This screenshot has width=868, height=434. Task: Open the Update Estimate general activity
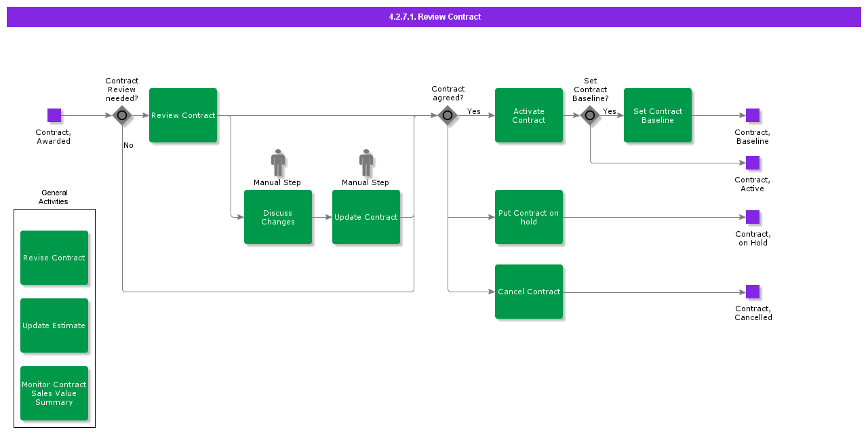coord(54,325)
